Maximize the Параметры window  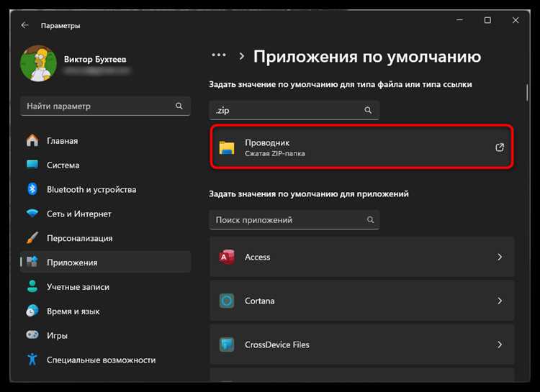point(487,20)
